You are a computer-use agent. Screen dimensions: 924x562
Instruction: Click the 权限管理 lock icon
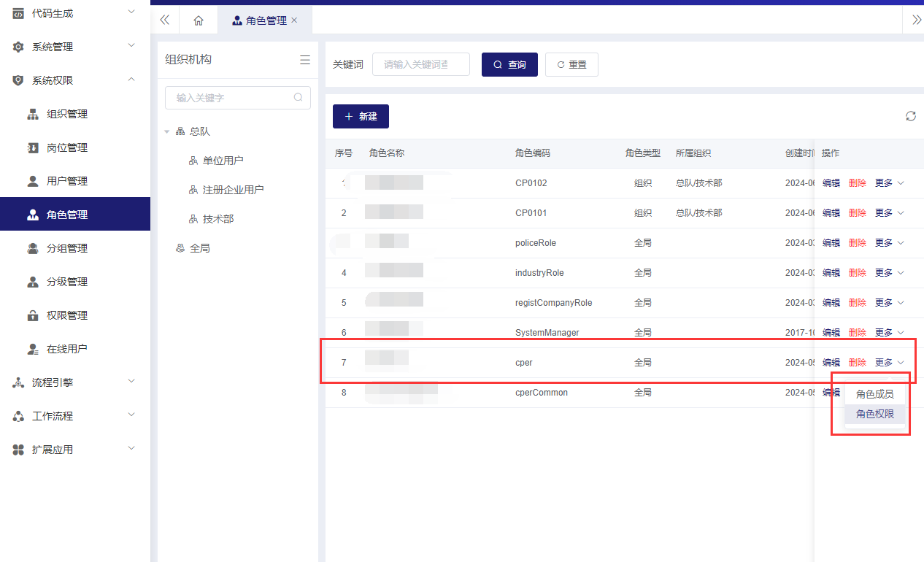(33, 315)
